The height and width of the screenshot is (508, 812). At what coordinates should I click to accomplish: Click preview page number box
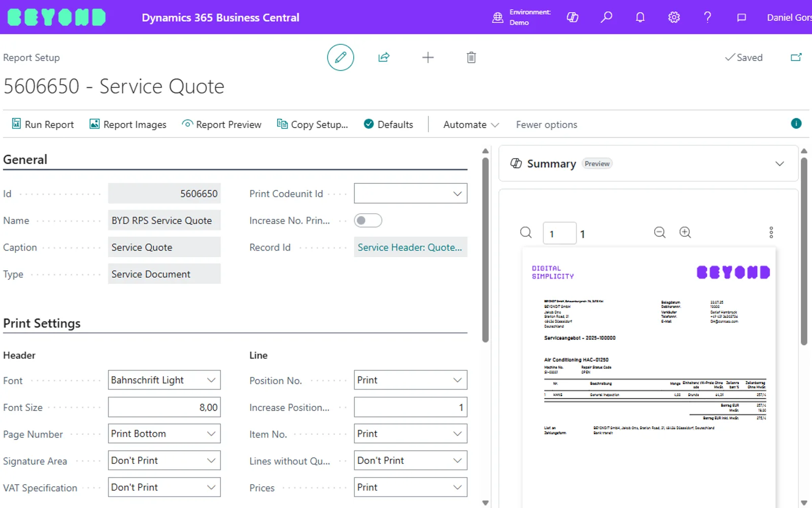[x=560, y=234]
